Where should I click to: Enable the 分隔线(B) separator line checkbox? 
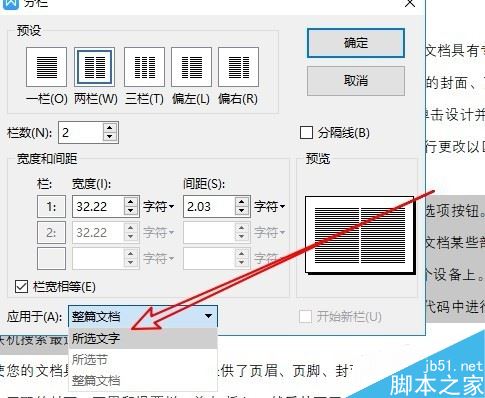click(x=306, y=132)
